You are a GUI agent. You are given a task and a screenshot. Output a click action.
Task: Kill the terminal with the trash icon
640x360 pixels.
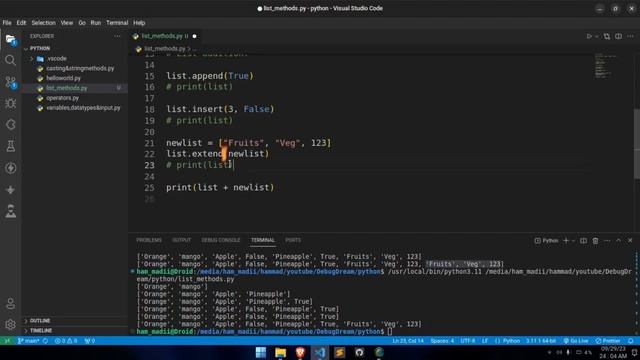pos(595,240)
